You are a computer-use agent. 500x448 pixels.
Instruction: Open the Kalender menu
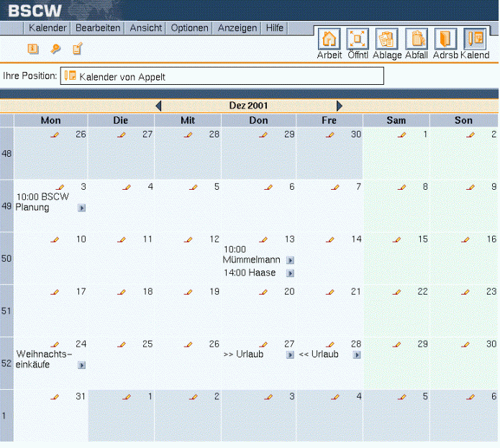[47, 28]
